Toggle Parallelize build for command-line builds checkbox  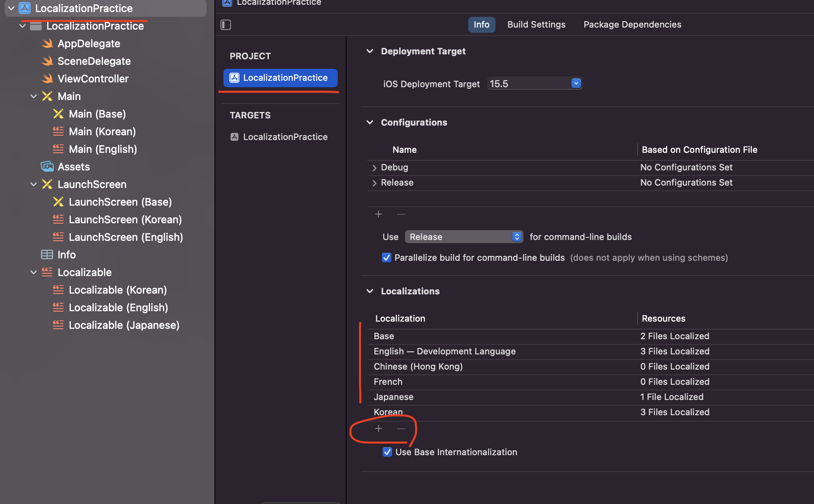386,258
